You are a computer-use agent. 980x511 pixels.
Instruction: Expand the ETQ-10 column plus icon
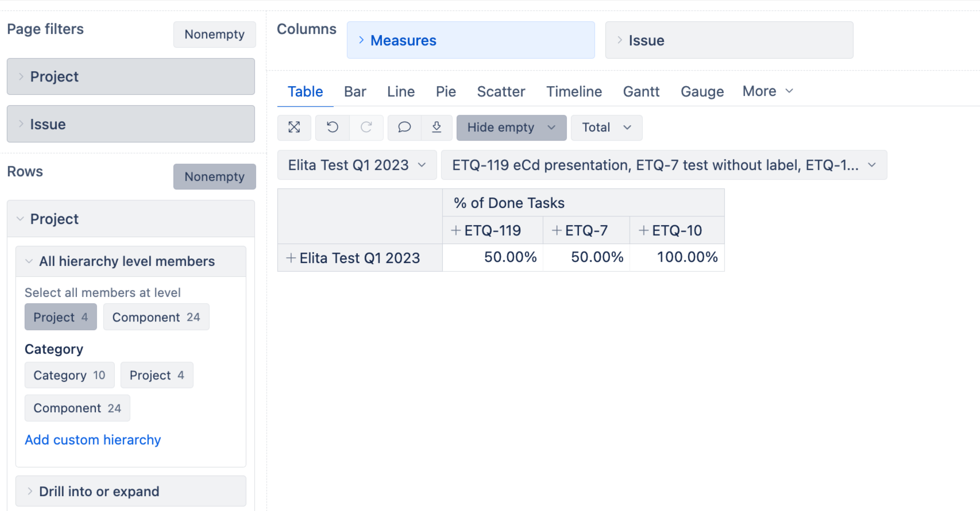pos(643,230)
